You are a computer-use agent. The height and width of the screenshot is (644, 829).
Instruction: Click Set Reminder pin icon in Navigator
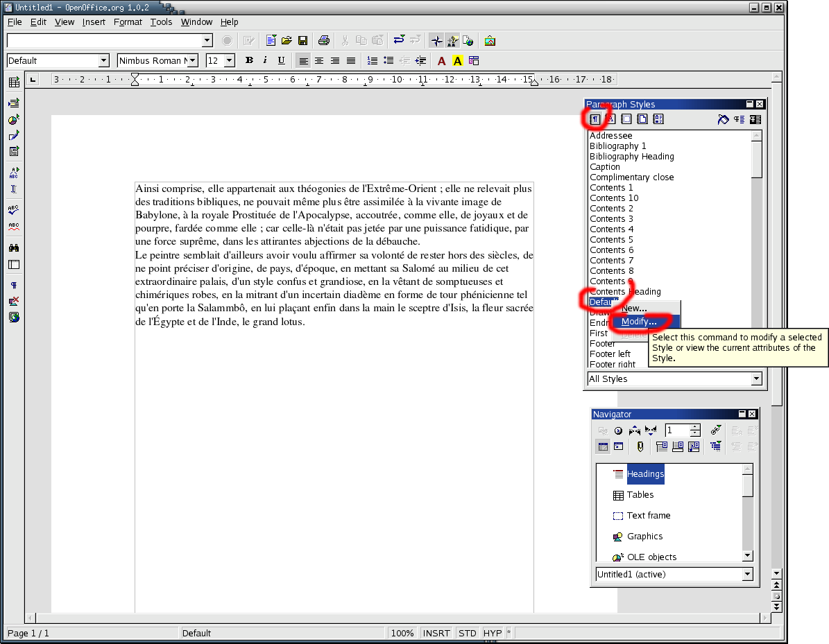coord(640,447)
